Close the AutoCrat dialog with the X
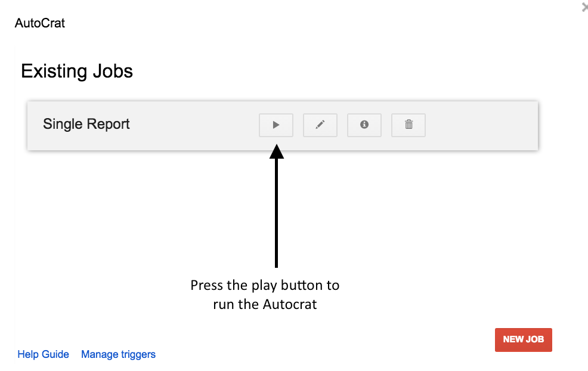 click(585, 7)
